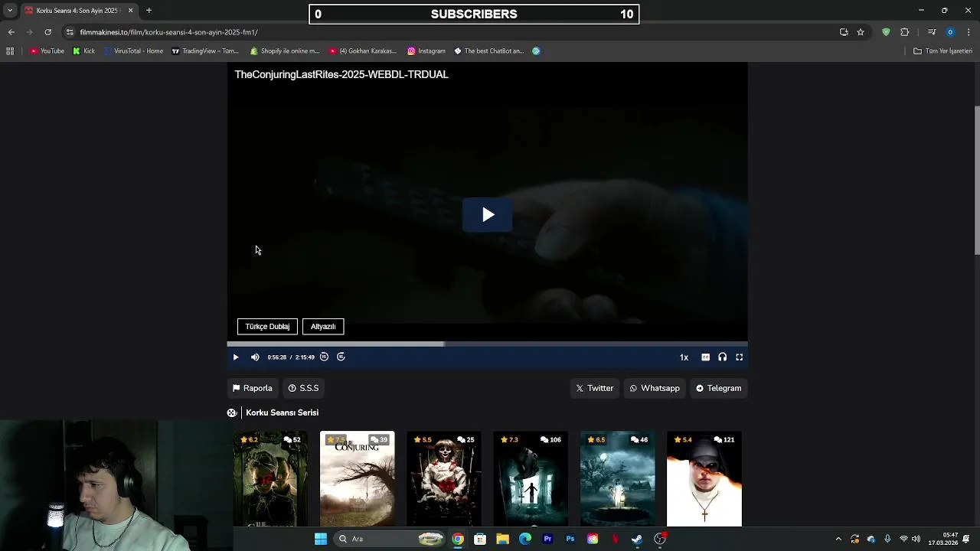
Task: Open the Chrome profile avatar
Action: (x=950, y=32)
